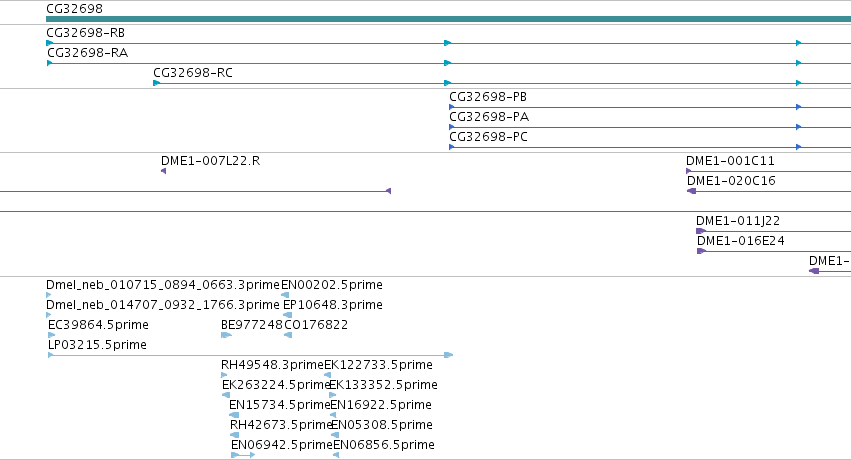Screen dimensions: 851x460
Task: Select the LP03215.5prime EST label
Action: pos(97,345)
